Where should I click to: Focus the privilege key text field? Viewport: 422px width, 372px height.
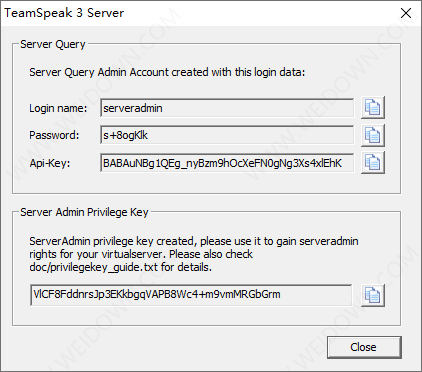(191, 295)
